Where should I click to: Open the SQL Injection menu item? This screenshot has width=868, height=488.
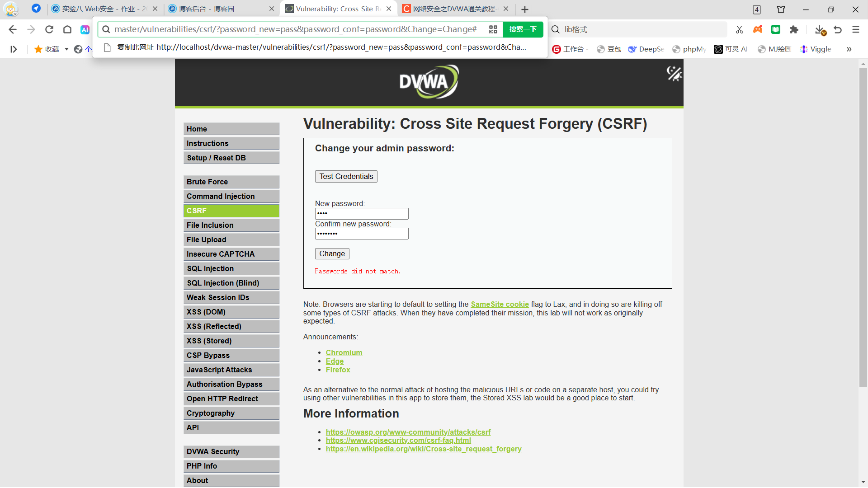pos(231,268)
